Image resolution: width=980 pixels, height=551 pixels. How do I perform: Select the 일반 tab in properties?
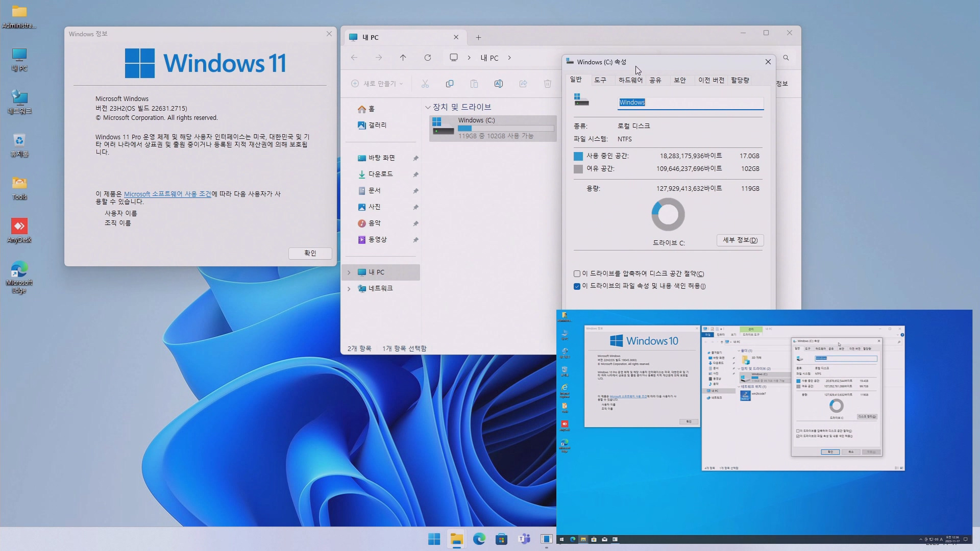(x=576, y=80)
